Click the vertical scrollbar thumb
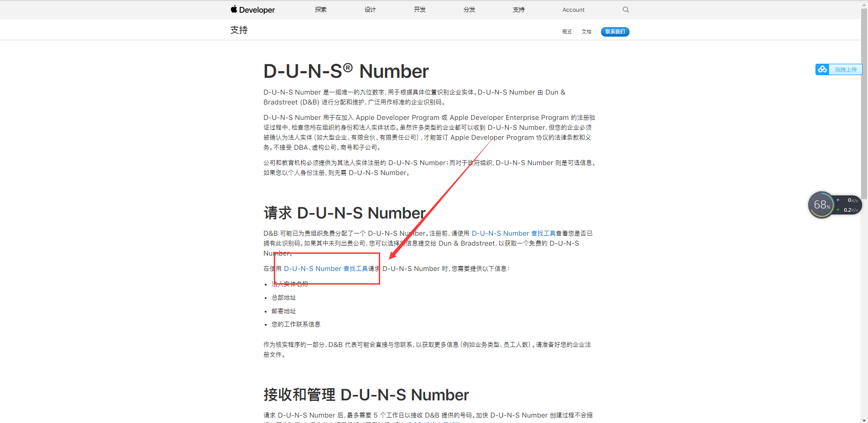Viewport: 868px width, 423px height. tap(864, 103)
